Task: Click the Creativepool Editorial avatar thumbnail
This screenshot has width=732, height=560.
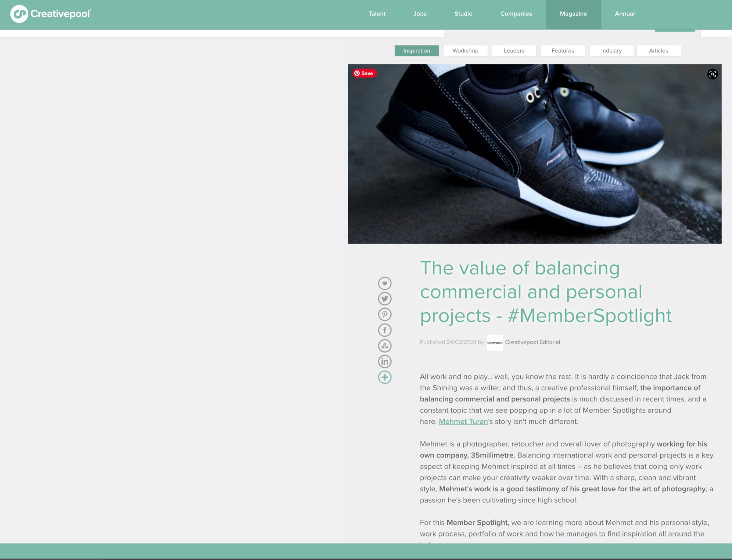Action: (x=495, y=343)
